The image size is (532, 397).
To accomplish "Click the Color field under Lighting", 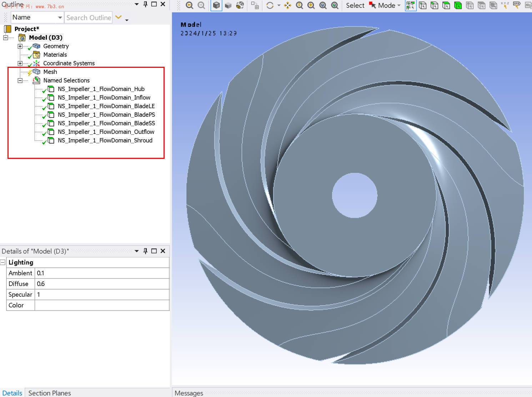I will [x=102, y=305].
